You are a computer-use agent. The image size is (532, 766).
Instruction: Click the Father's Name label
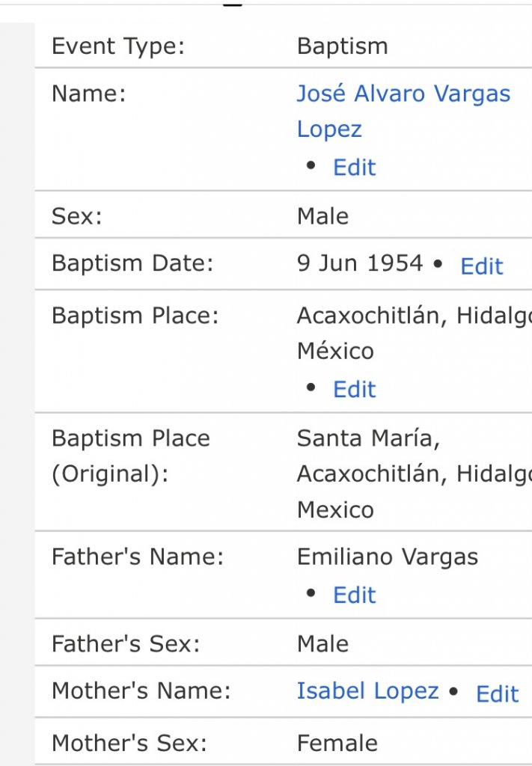click(137, 557)
